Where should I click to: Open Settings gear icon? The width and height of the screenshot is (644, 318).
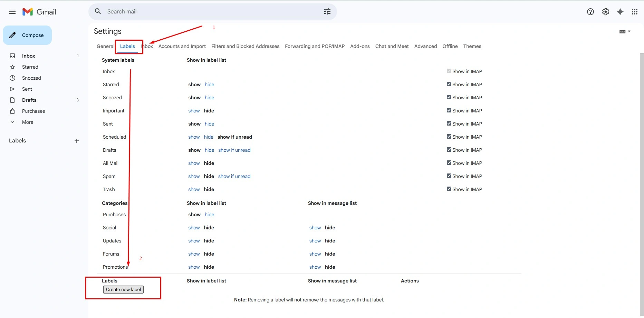tap(606, 12)
